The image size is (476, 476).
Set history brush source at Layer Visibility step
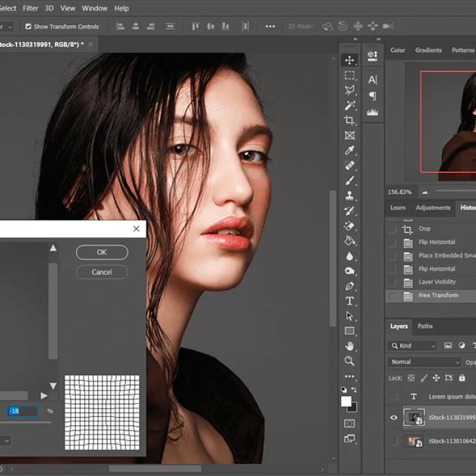[392, 282]
